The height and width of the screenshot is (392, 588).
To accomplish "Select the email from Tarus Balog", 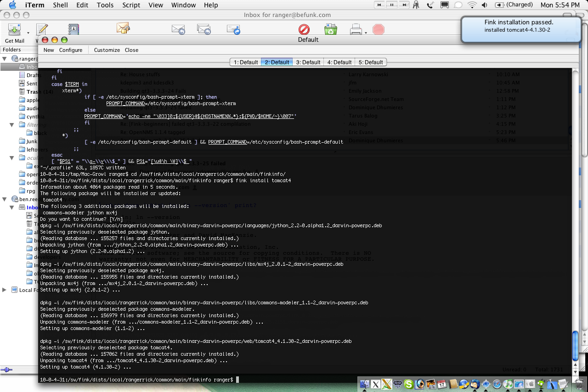I will point(363,116).
